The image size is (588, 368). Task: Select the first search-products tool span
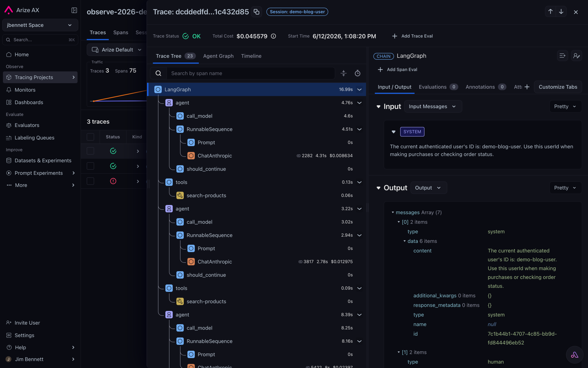pyautogui.click(x=256, y=195)
